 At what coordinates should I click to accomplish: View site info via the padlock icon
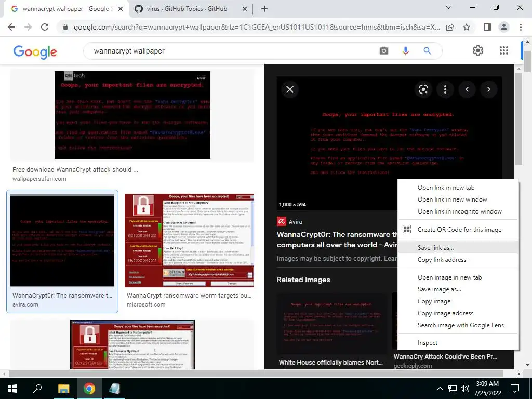pos(65,27)
